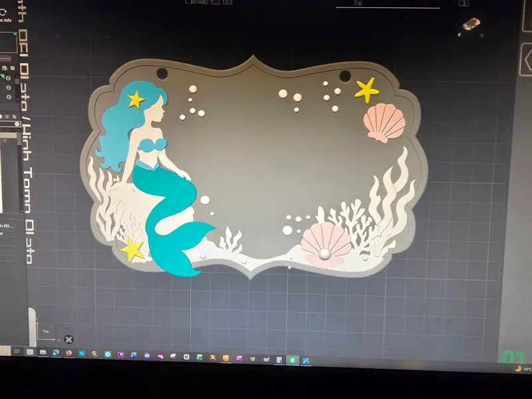
Task: Click the AMS filament sync icon
Action: click(5, 68)
